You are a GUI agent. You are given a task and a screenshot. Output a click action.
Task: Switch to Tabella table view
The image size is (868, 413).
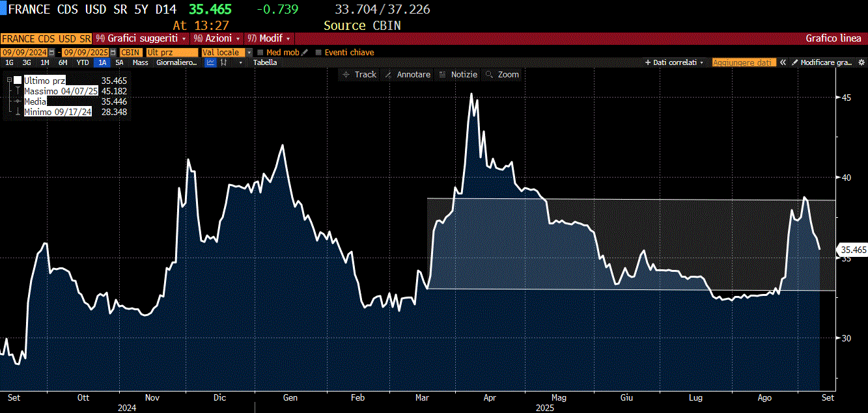pos(265,62)
